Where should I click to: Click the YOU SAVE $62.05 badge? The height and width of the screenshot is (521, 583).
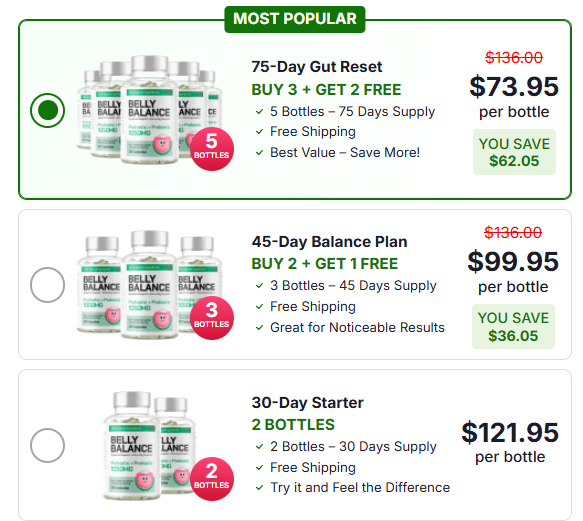tap(514, 152)
